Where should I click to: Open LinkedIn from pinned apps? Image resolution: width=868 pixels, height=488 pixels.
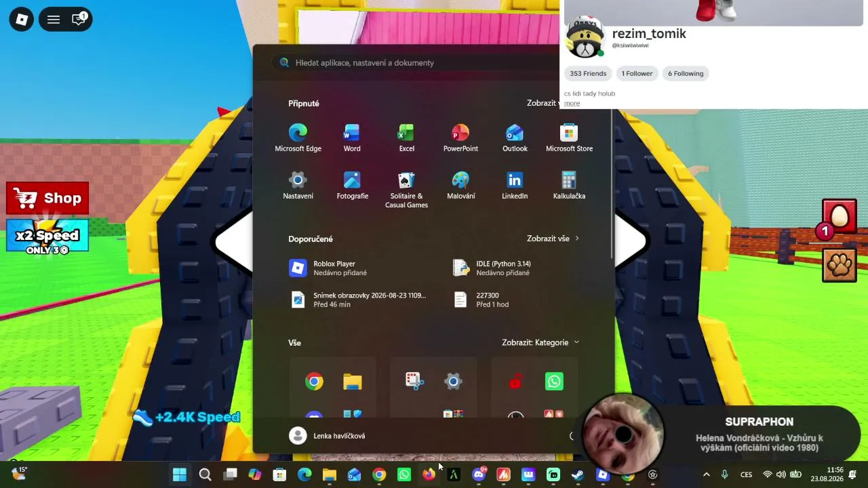tap(515, 186)
